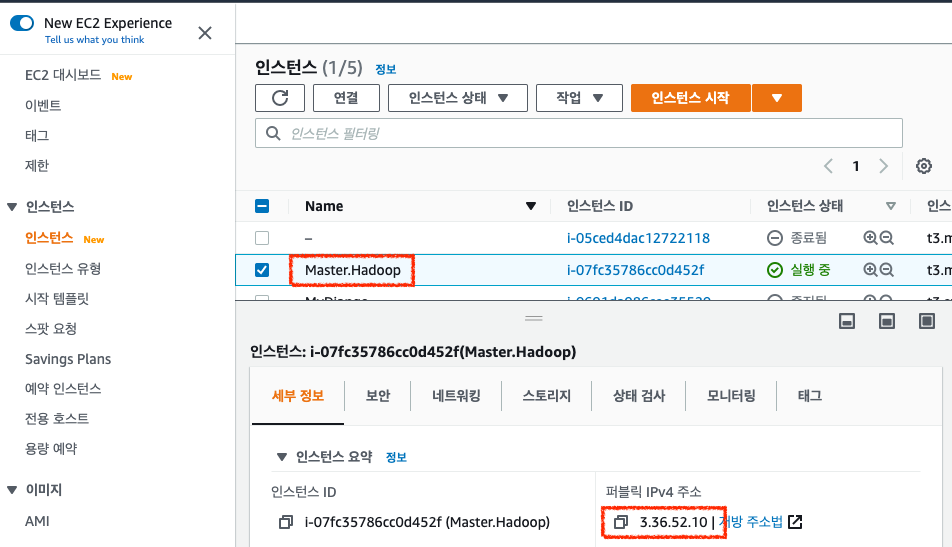The image size is (952, 547).
Task: Zoom out on the 실행 중 status filter
Action: tap(886, 270)
